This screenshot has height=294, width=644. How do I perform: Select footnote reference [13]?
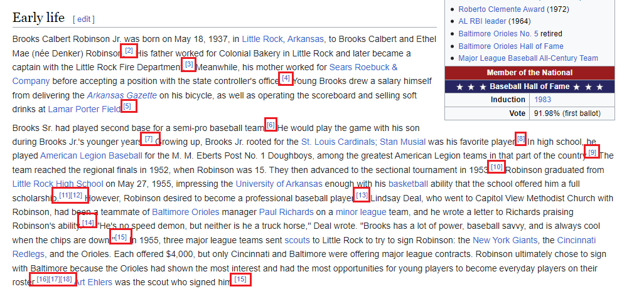pos(362,195)
